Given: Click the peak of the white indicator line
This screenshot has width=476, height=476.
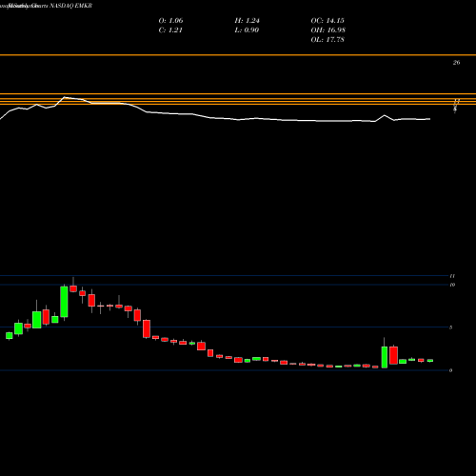Looking at the screenshot, I should [65, 97].
